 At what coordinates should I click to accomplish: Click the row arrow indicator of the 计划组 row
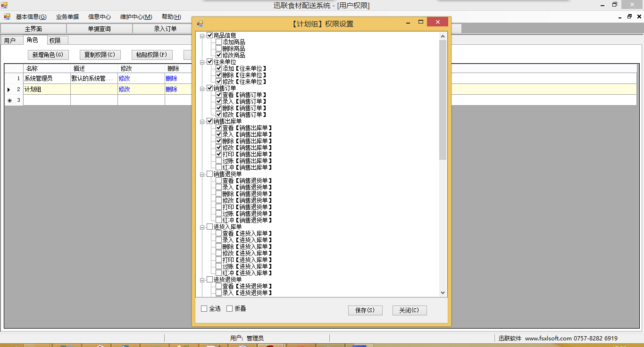pos(8,90)
